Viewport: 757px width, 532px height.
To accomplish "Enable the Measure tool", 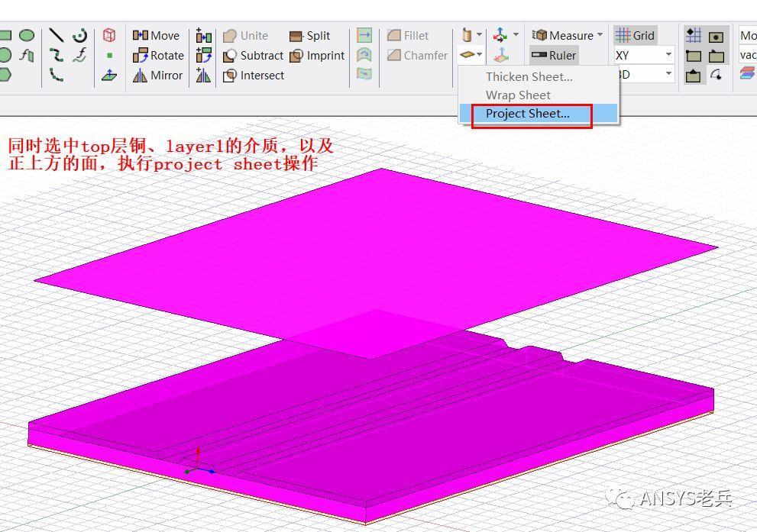I will (x=563, y=35).
